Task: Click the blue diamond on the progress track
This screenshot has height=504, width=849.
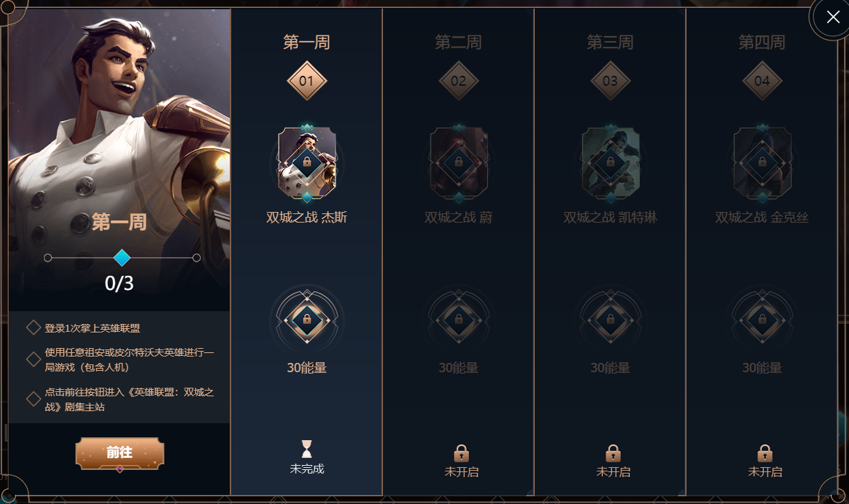Action: (x=122, y=258)
